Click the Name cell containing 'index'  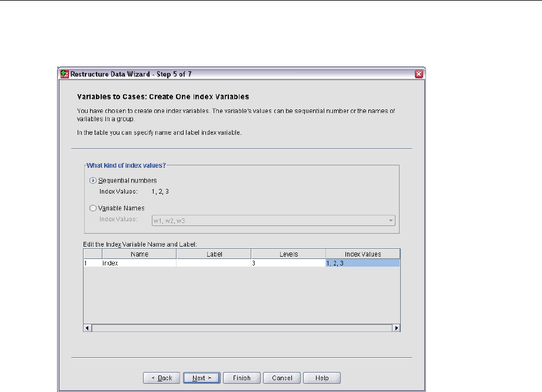[139, 263]
